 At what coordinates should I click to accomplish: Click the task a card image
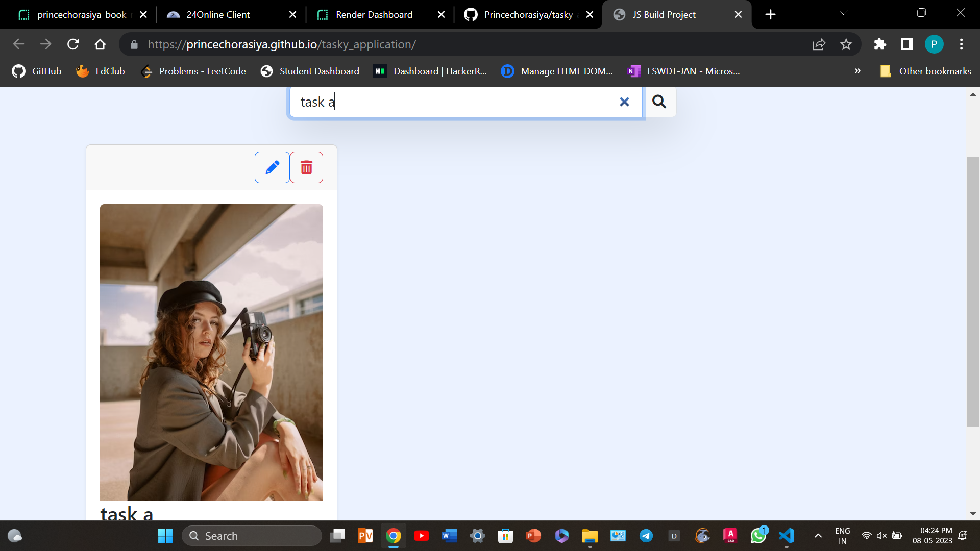(211, 352)
